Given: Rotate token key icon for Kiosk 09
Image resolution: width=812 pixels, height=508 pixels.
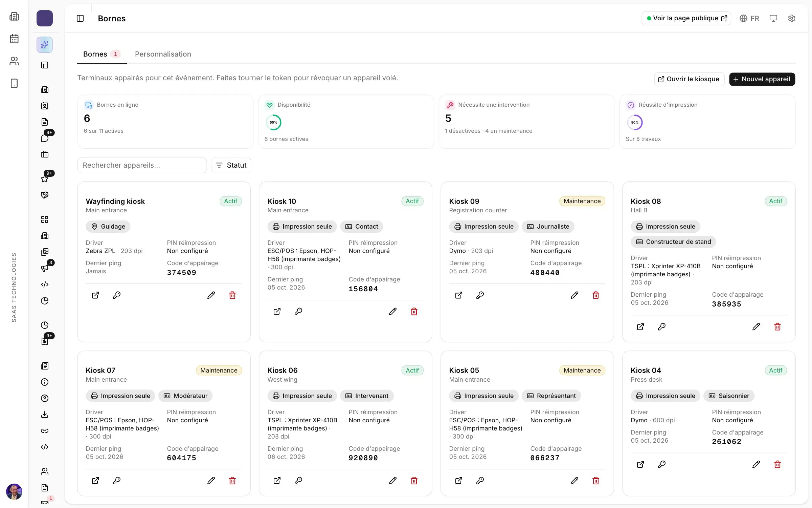Looking at the screenshot, I should click(480, 295).
